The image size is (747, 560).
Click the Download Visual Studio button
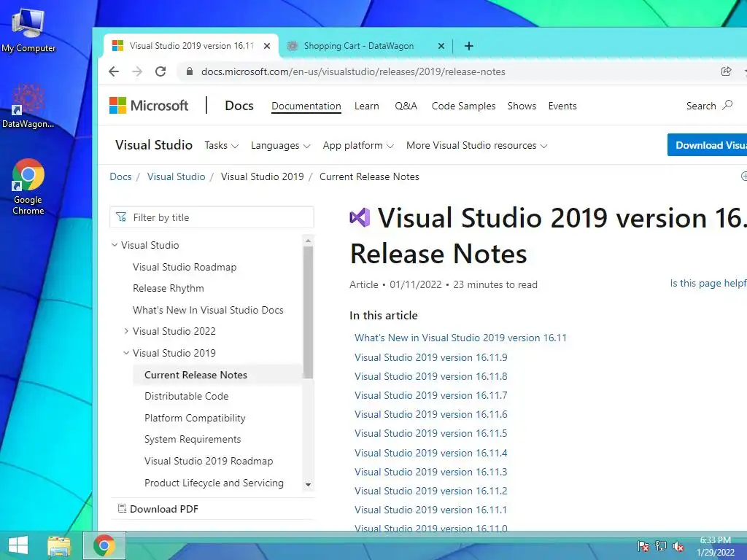click(707, 145)
